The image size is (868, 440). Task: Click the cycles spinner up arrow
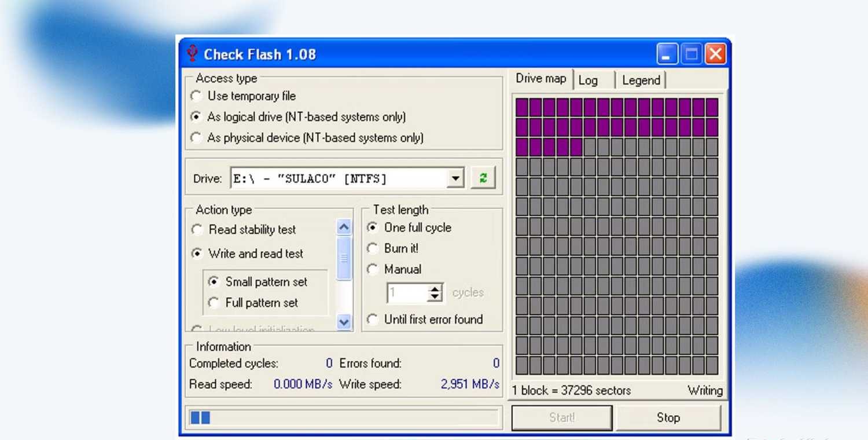(x=435, y=288)
